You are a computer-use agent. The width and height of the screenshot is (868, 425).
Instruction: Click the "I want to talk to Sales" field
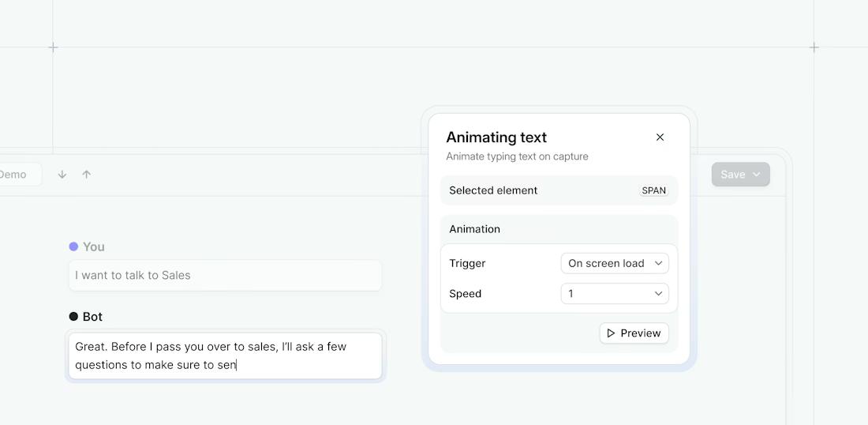[225, 276]
